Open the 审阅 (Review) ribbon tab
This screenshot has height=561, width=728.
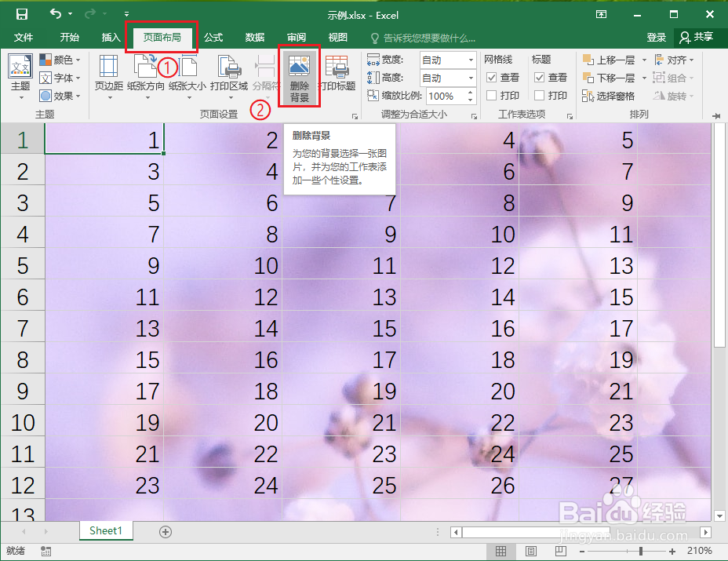click(x=296, y=37)
